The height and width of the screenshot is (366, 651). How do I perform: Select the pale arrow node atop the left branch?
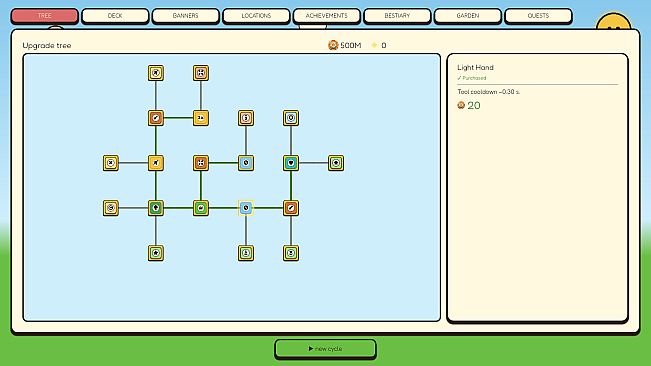click(156, 73)
